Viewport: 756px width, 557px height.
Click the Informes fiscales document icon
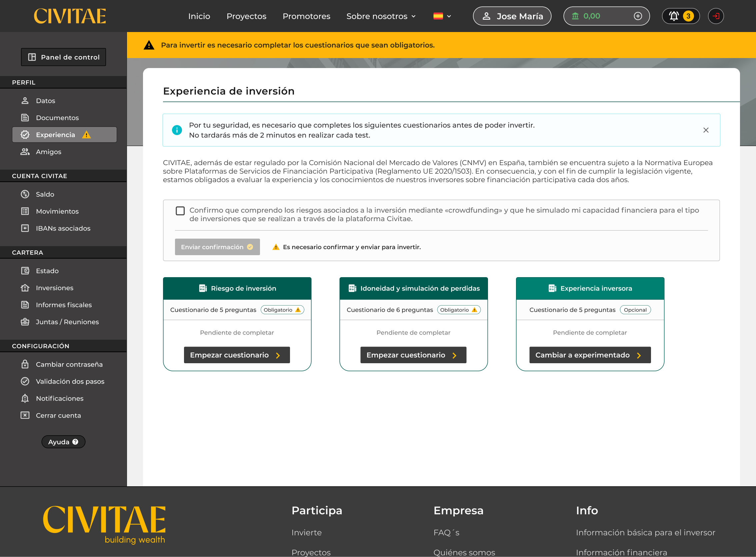(25, 305)
